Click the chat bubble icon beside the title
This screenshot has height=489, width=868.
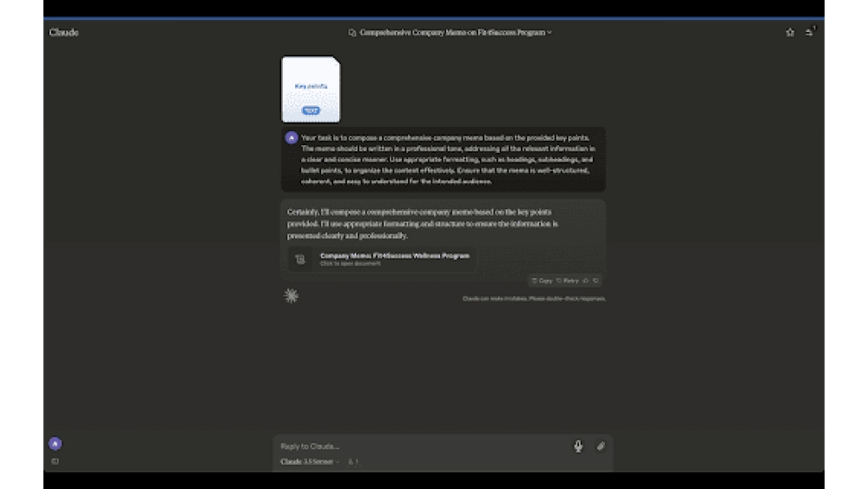[x=352, y=33]
